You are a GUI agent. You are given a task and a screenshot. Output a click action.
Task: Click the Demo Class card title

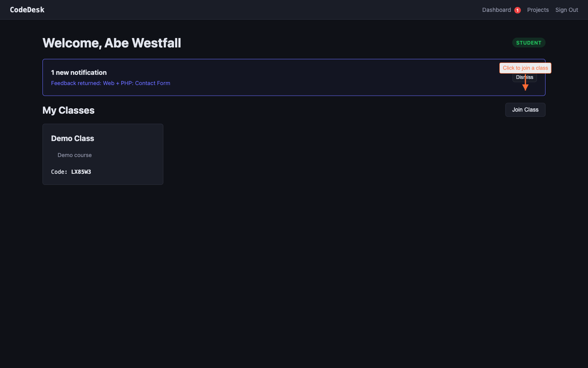coord(73,138)
